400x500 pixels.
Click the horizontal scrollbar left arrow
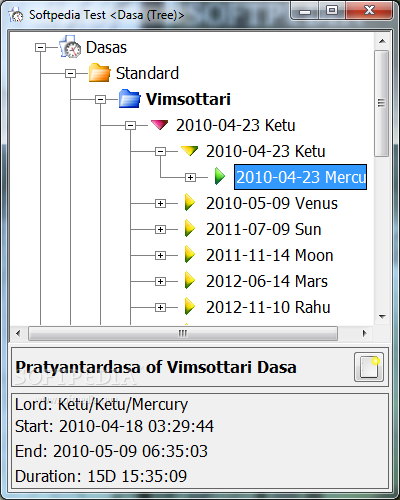[x=18, y=333]
